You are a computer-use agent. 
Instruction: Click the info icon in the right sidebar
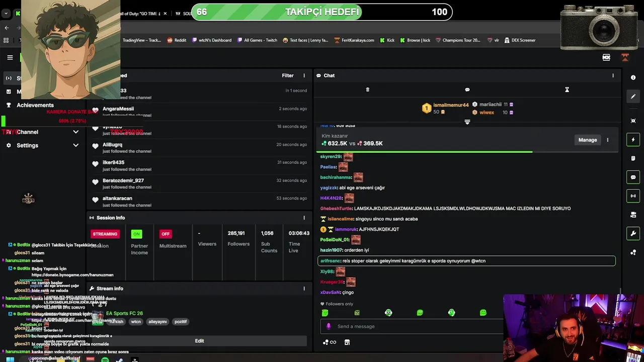(633, 77)
